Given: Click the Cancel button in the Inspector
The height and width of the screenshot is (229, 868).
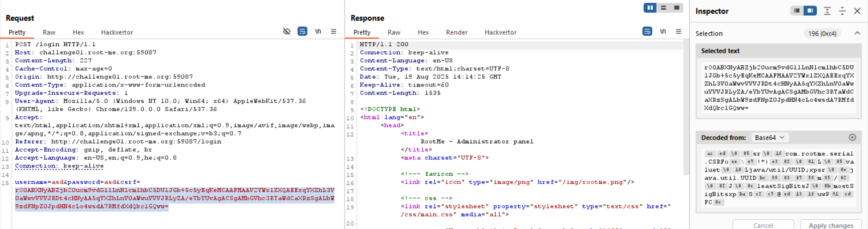Looking at the screenshot, I should [763, 225].
